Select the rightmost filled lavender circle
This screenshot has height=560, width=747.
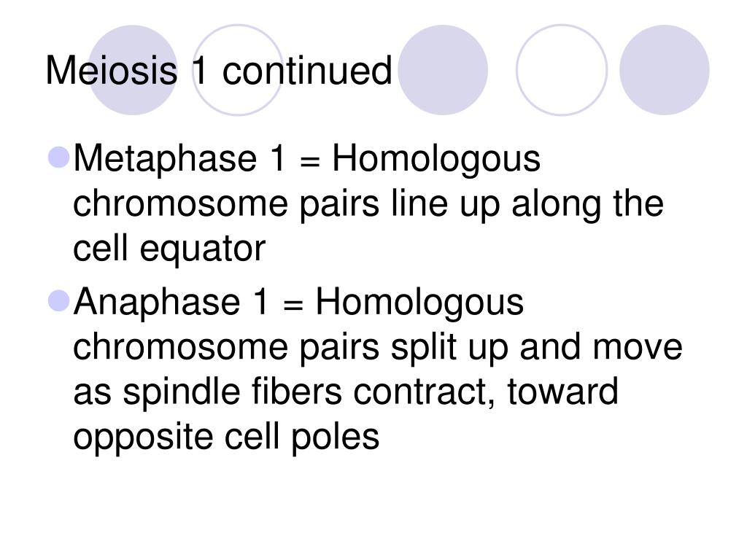point(664,70)
